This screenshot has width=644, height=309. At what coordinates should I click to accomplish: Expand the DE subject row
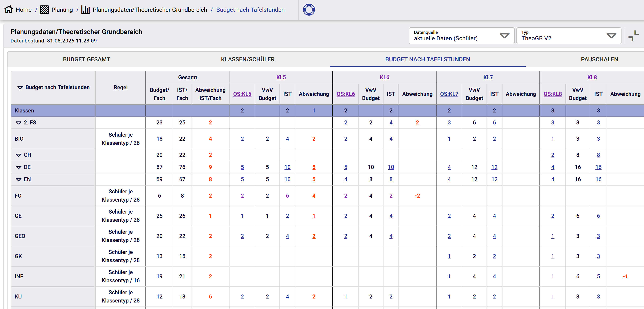tap(19, 167)
